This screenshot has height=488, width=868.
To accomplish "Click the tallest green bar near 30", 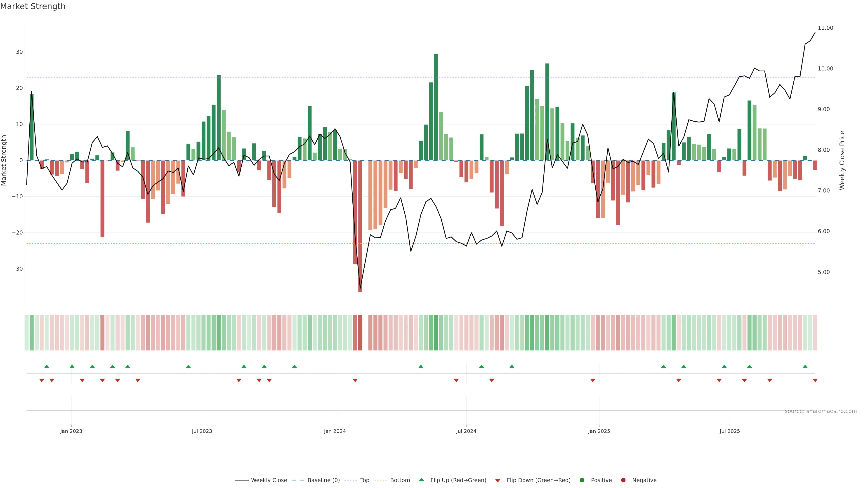I will click(x=436, y=107).
